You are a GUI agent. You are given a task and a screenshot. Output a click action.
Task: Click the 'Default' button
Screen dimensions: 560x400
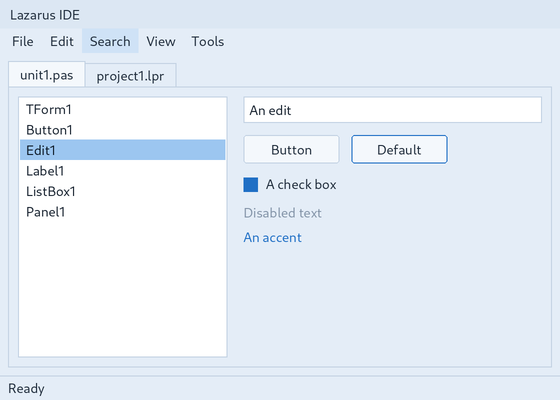[399, 150]
